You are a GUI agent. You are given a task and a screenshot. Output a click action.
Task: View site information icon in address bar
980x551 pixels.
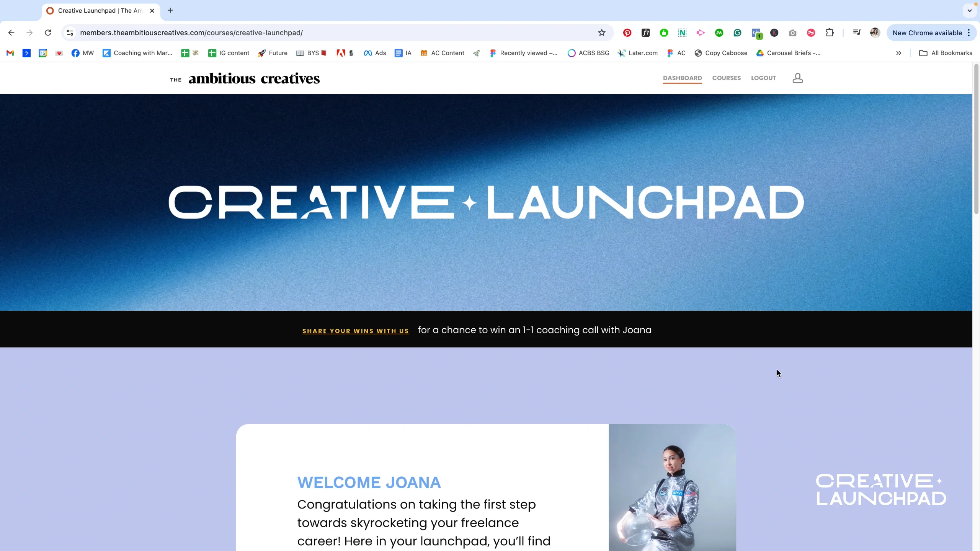click(x=70, y=33)
